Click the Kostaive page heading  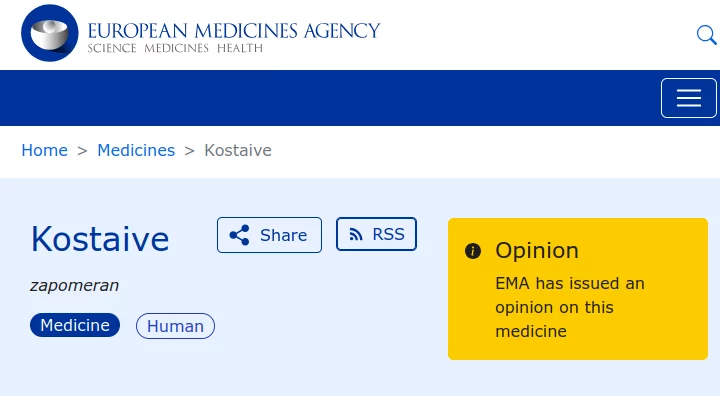[x=100, y=239]
